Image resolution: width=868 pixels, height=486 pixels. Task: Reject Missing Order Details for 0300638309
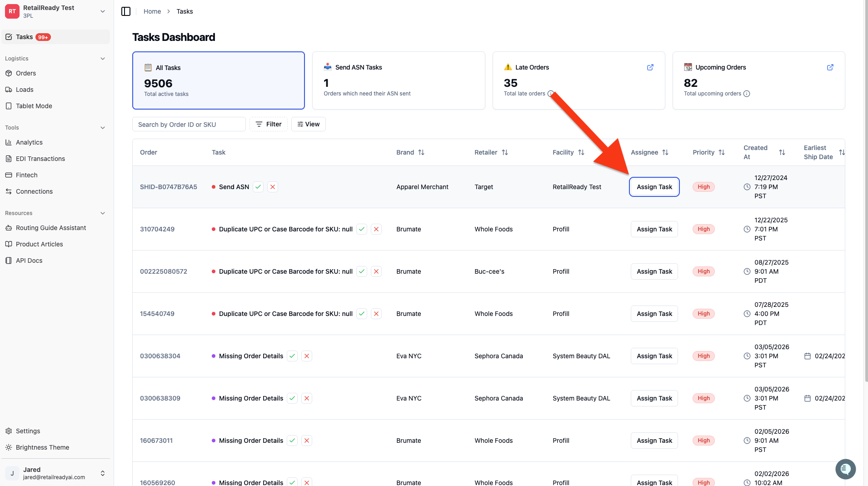tap(307, 398)
